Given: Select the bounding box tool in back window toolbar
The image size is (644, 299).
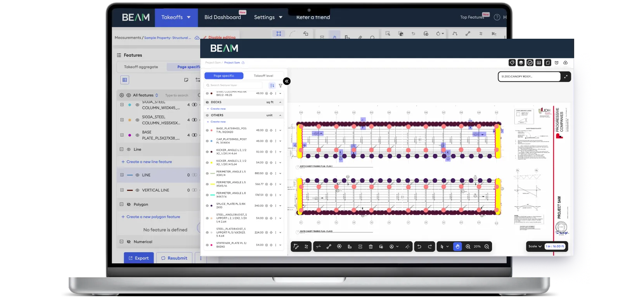Looking at the screenshot, I should pyautogui.click(x=279, y=34).
